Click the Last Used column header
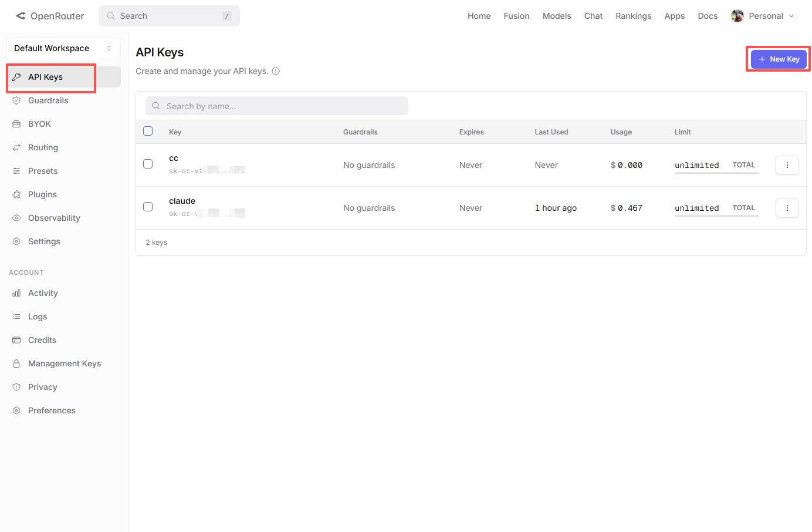 coord(552,132)
